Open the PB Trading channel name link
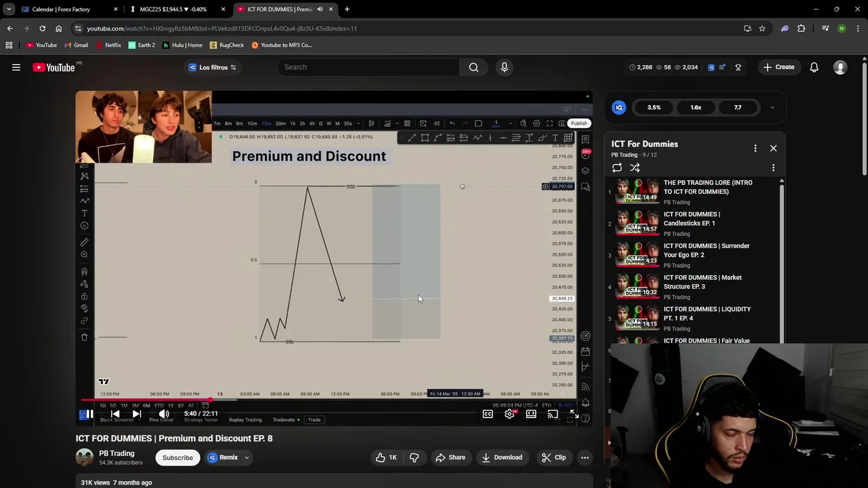The image size is (868, 488). [x=117, y=453]
